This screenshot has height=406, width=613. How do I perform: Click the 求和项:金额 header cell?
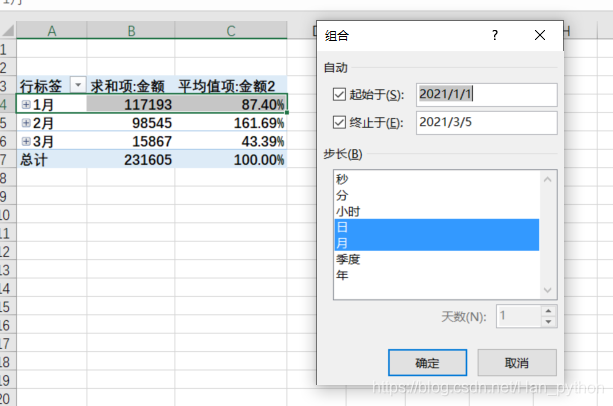(131, 85)
